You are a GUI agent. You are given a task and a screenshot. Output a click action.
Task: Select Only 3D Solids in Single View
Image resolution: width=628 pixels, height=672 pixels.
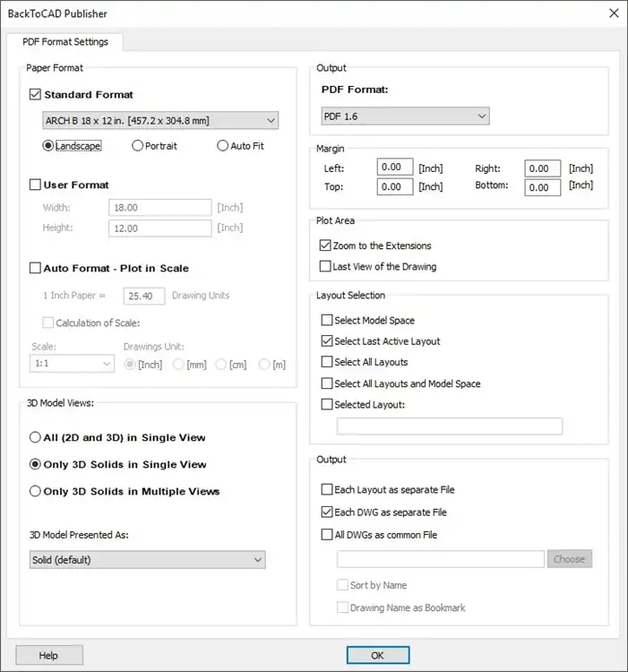pyautogui.click(x=35, y=464)
